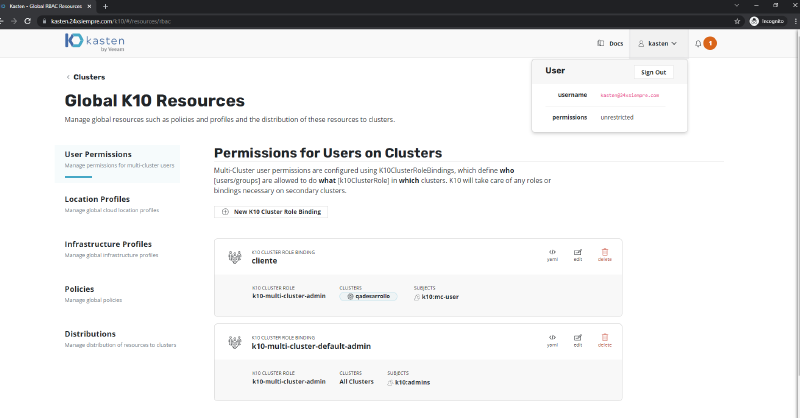Click the Global K10 Resources heading
800x418 pixels.
click(155, 101)
